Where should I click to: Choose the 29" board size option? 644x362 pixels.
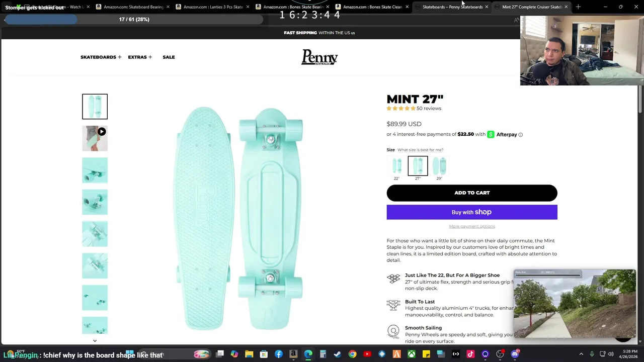439,168
